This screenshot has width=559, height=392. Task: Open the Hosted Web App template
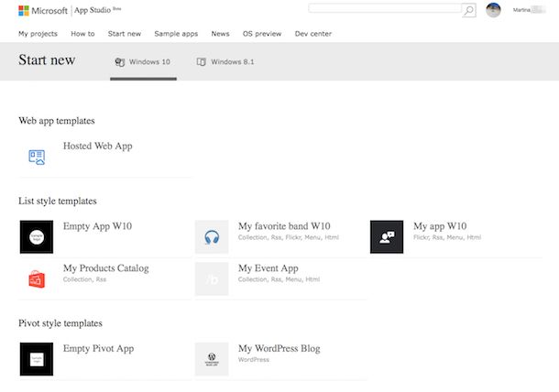(x=98, y=147)
